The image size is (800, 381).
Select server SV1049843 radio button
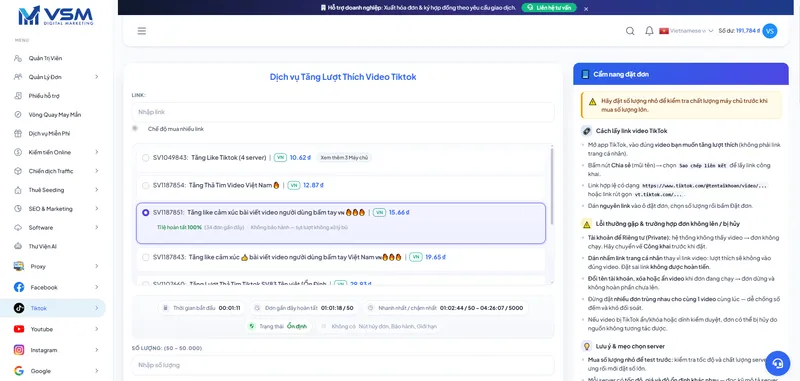[x=146, y=158]
